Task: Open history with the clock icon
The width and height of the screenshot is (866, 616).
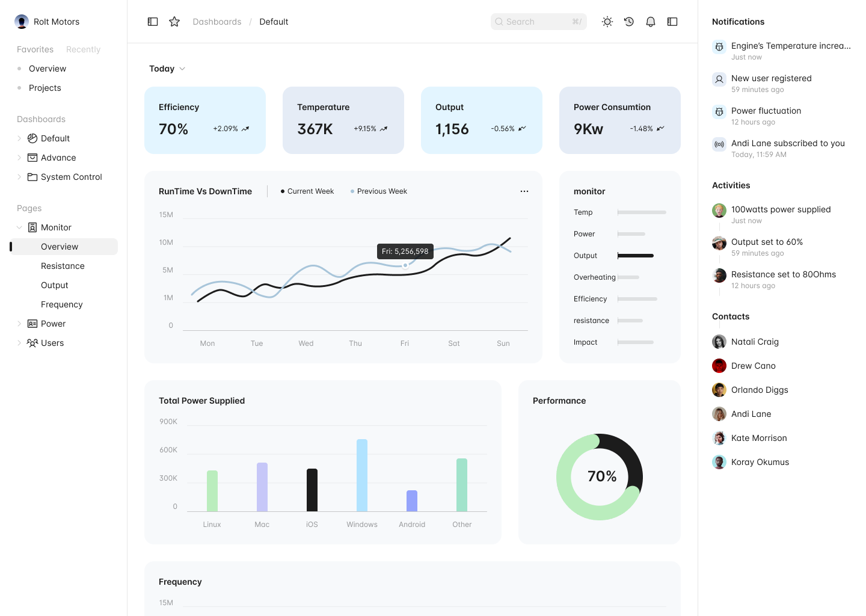Action: (629, 22)
